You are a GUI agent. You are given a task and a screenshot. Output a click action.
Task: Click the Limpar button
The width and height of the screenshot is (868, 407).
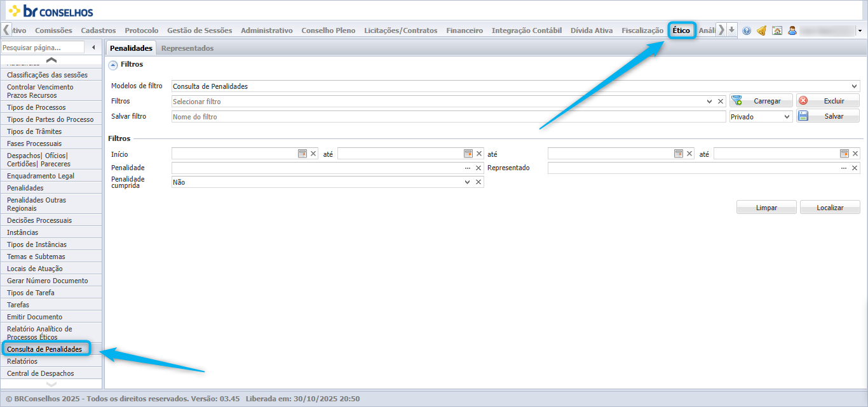coord(766,208)
